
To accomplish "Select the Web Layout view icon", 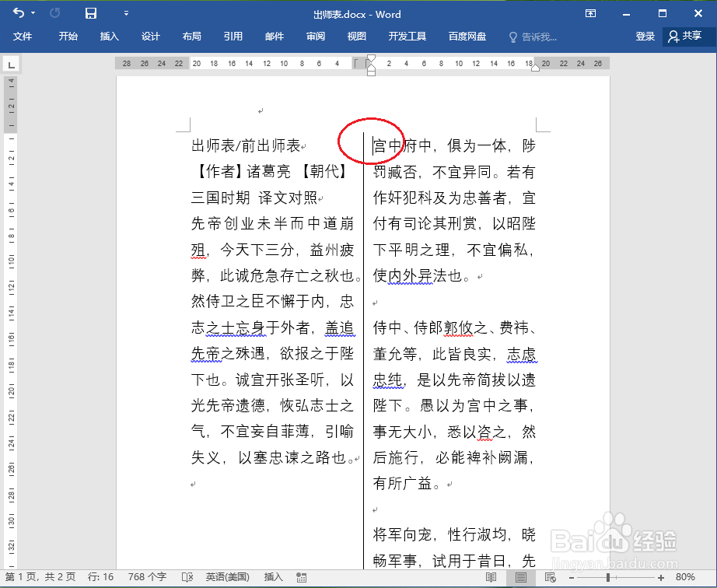I will [549, 578].
